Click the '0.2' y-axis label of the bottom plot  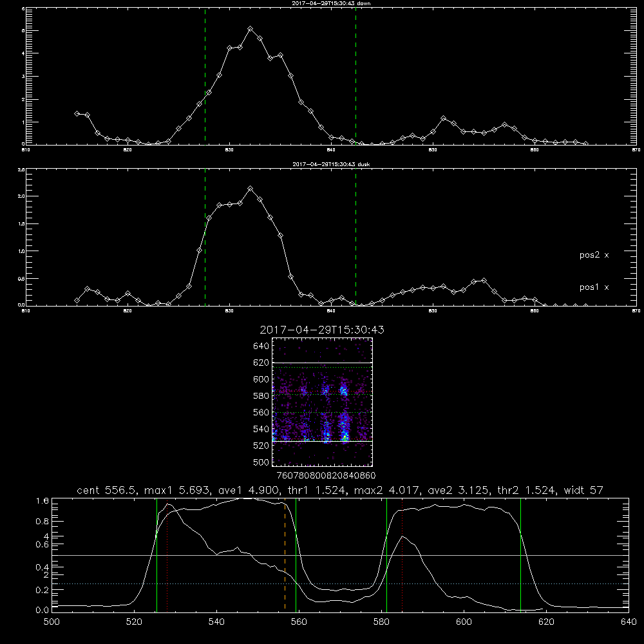tap(43, 590)
